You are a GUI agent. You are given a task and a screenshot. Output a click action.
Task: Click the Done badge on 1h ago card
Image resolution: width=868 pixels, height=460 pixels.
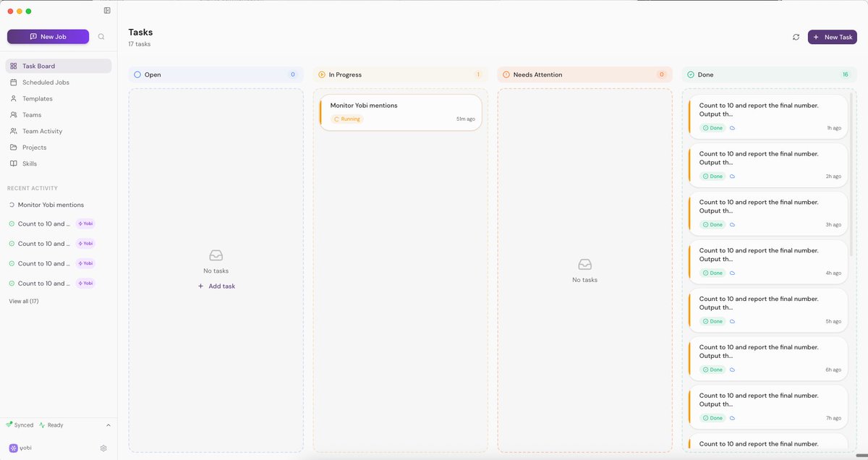(x=712, y=128)
